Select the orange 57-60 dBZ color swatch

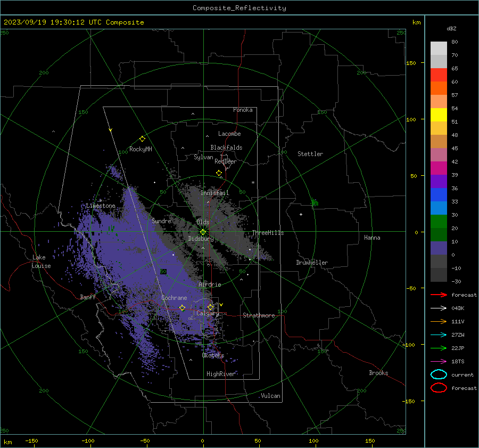tap(439, 88)
